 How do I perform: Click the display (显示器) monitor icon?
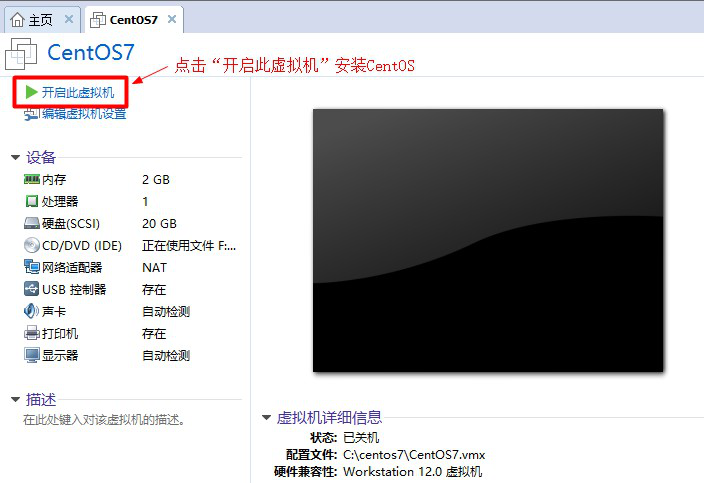(x=32, y=355)
